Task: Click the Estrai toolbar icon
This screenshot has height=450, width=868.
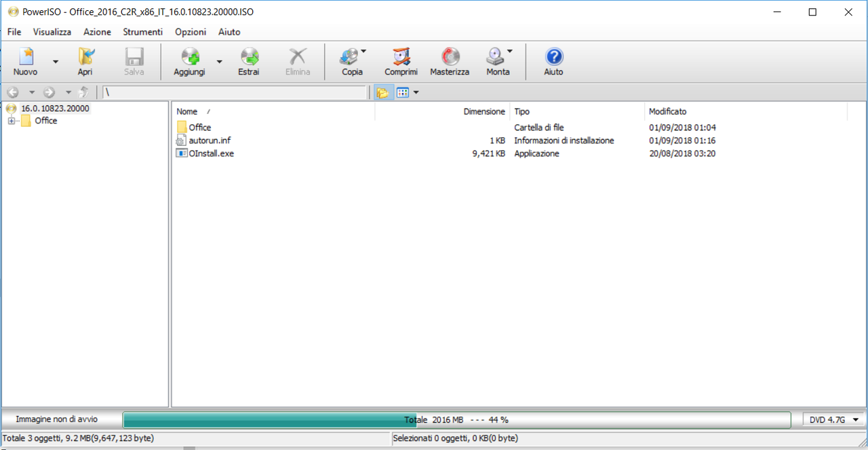Action: (x=249, y=57)
